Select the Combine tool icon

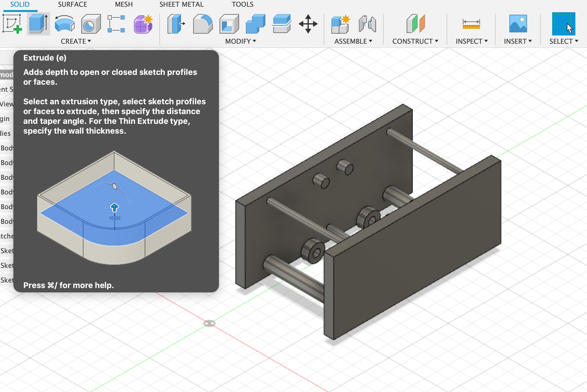point(255,24)
